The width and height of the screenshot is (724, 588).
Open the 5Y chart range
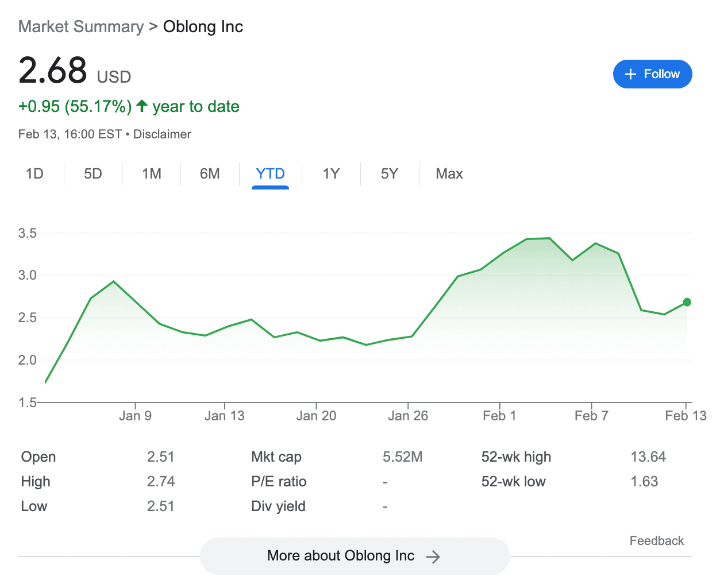[389, 174]
